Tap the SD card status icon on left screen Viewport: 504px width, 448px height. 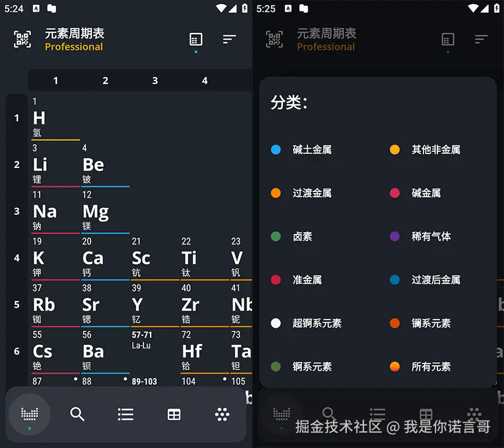52,8
